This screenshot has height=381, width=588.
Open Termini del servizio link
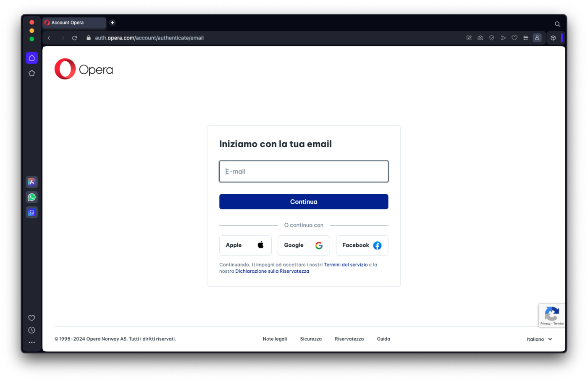click(x=346, y=265)
